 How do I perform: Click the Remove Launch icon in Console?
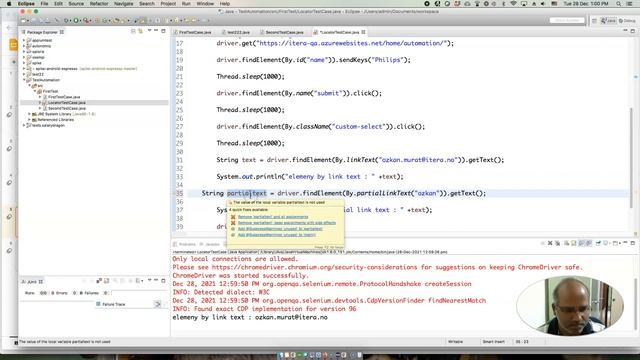[x=550, y=243]
